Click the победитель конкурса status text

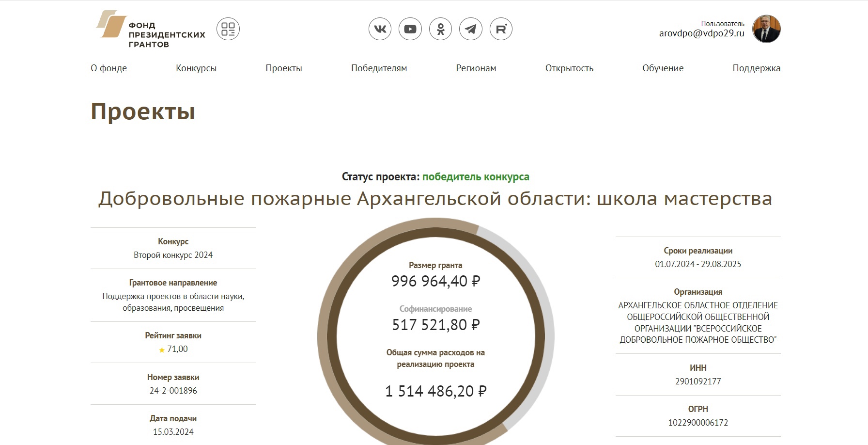(x=476, y=177)
